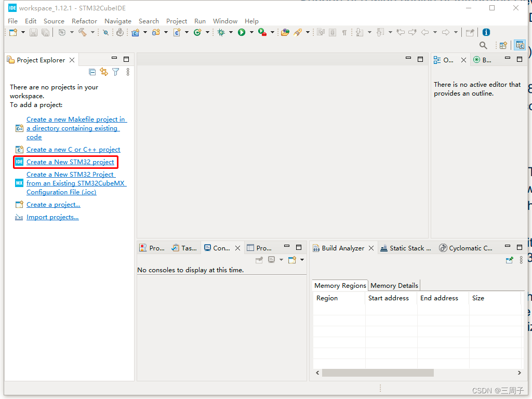Click the 'Create a New STM32 project' link
The image size is (532, 399).
tap(70, 162)
